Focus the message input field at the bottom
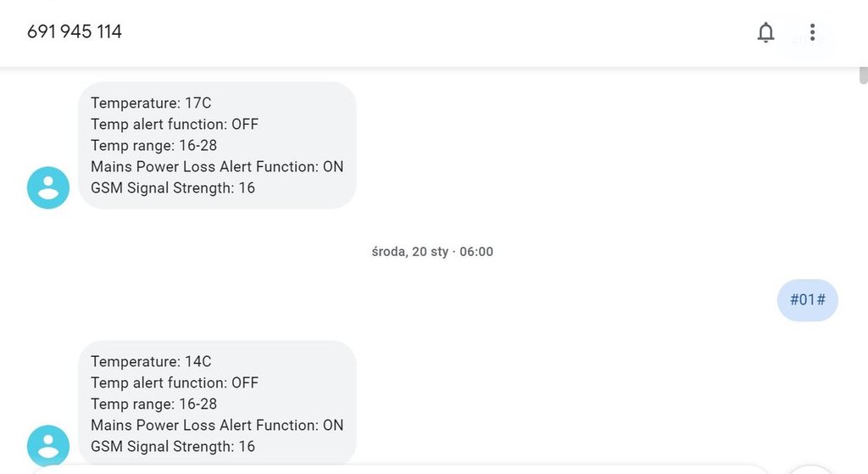The width and height of the screenshot is (868, 474). click(398, 469)
